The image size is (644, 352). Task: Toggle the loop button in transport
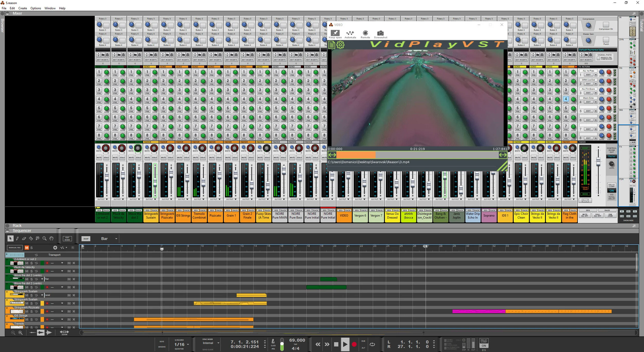pyautogui.click(x=372, y=344)
